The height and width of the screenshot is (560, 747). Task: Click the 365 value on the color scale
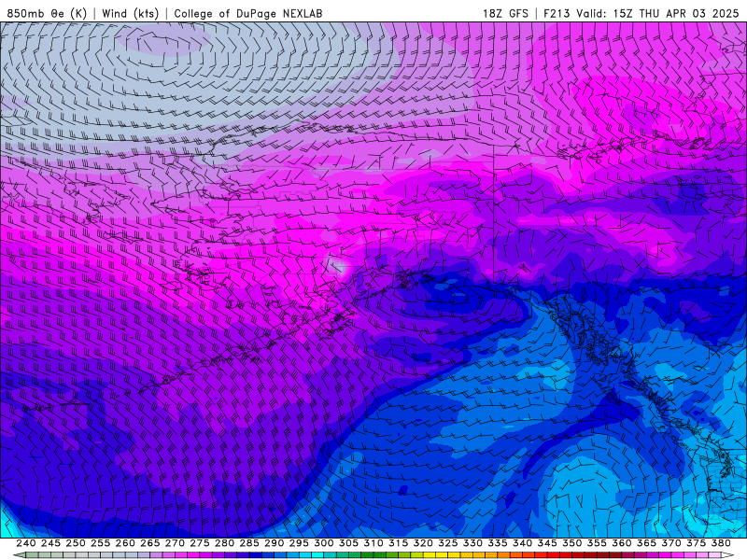click(646, 543)
